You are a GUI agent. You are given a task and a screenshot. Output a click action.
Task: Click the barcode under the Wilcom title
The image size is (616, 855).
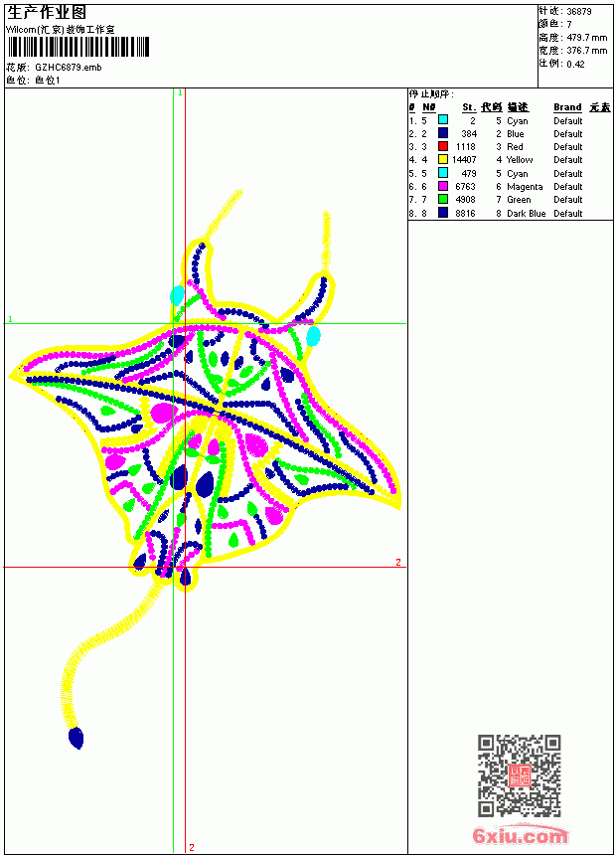click(x=77, y=47)
